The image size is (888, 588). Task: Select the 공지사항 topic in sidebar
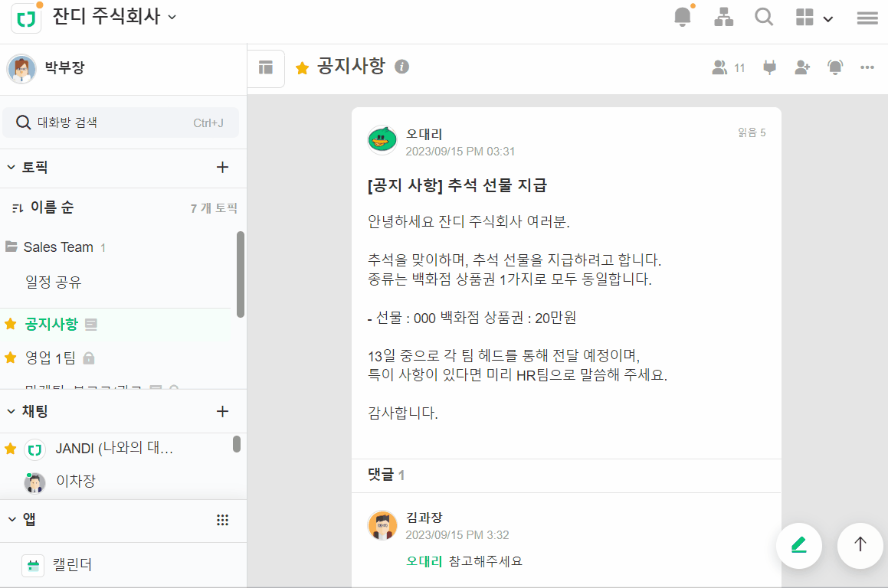pos(116,325)
